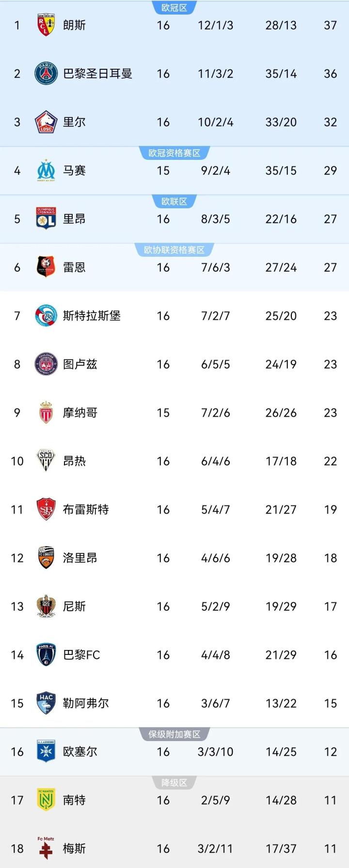Click team name 斯特拉斯堡
The image size is (349, 868).
[92, 316]
